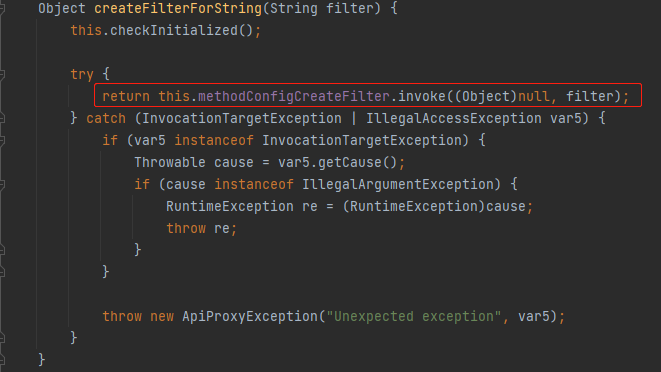
Task: Click the methodConfigCreateFilter field name
Action: [x=294, y=96]
